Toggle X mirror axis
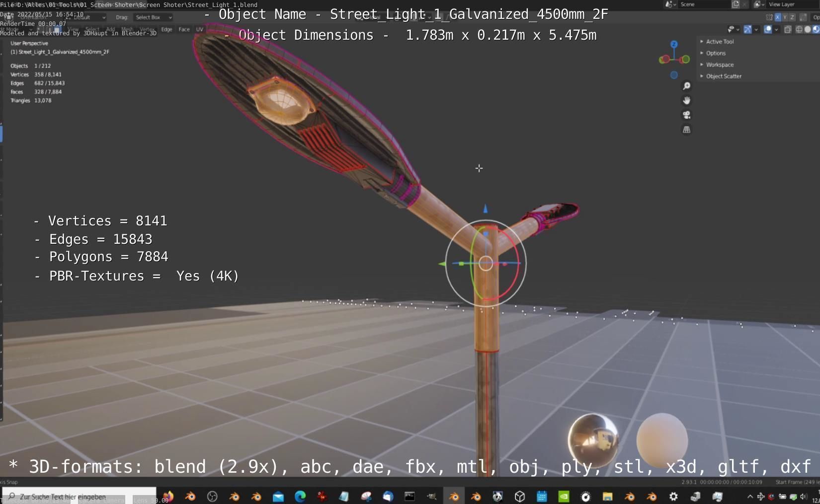Viewport: 820px width, 504px height. [x=778, y=17]
